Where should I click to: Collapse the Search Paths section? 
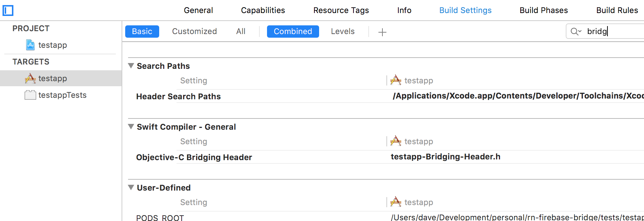pyautogui.click(x=131, y=66)
